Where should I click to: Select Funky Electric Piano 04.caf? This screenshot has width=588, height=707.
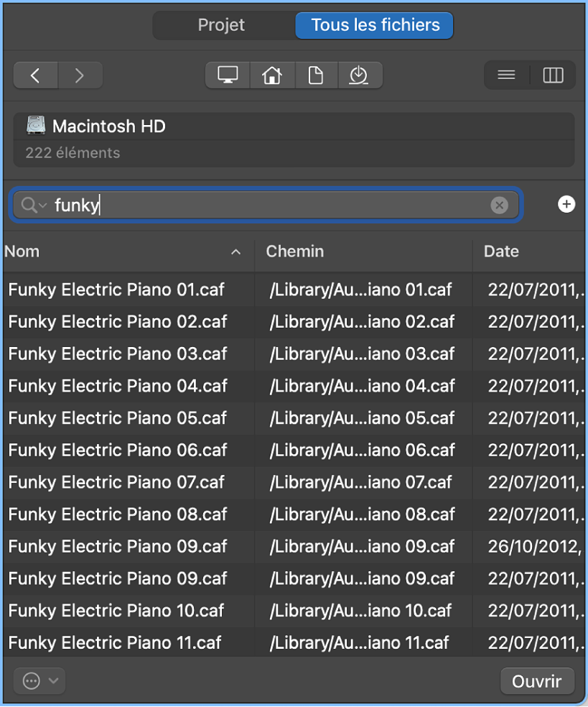pos(118,386)
